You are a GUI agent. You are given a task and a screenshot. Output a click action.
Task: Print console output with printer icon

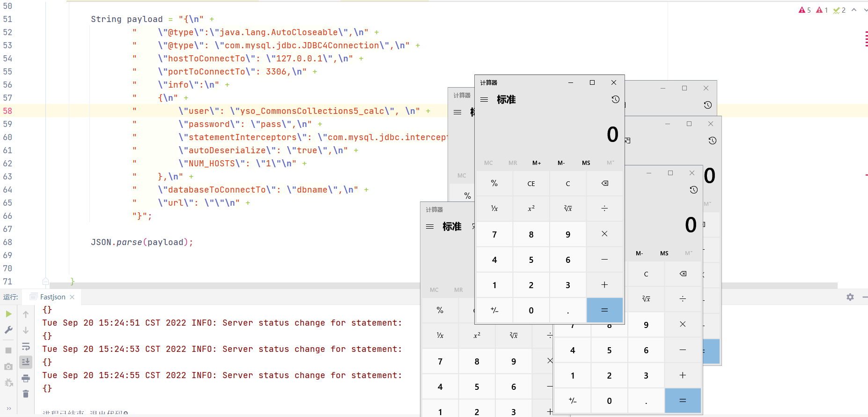coord(26,378)
